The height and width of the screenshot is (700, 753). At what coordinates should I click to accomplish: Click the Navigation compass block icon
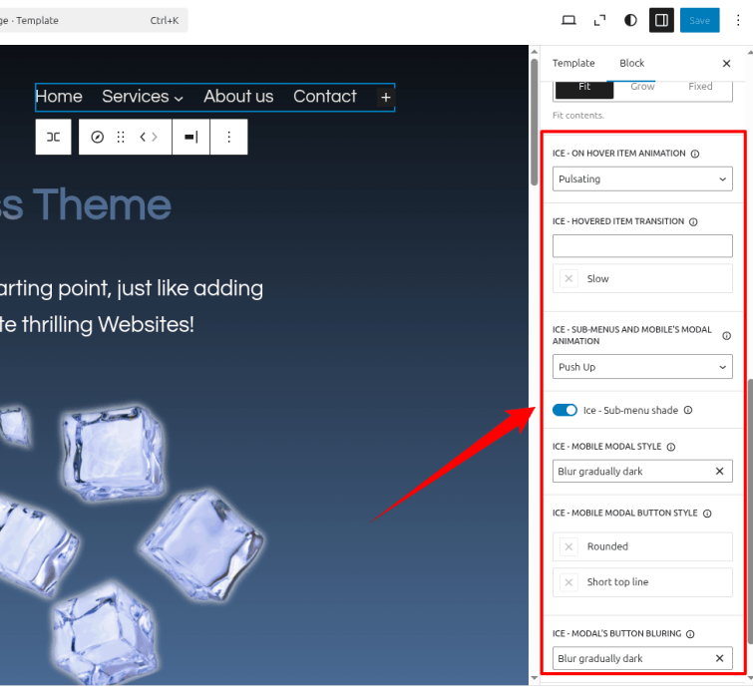pyautogui.click(x=97, y=138)
